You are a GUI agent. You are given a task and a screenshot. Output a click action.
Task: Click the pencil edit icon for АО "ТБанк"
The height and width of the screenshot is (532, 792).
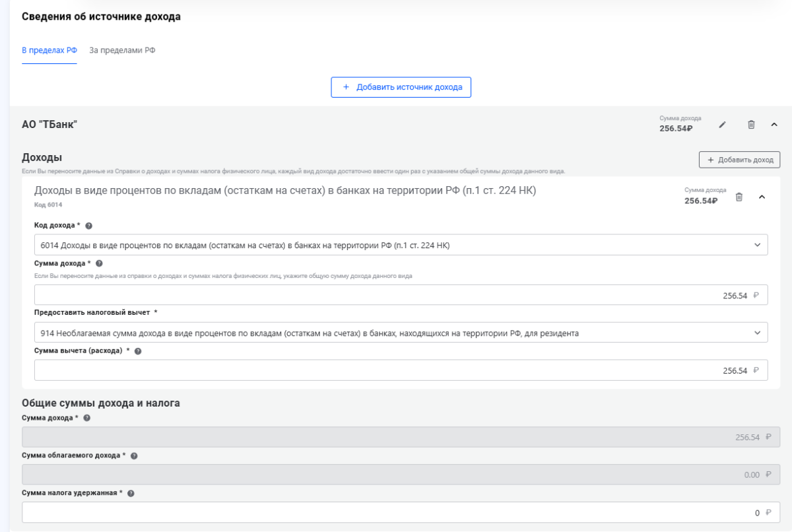[723, 125]
